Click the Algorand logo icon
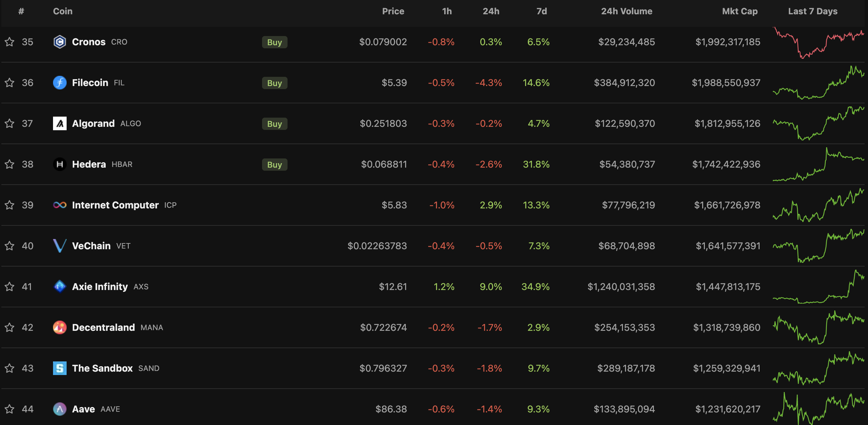 tap(60, 123)
